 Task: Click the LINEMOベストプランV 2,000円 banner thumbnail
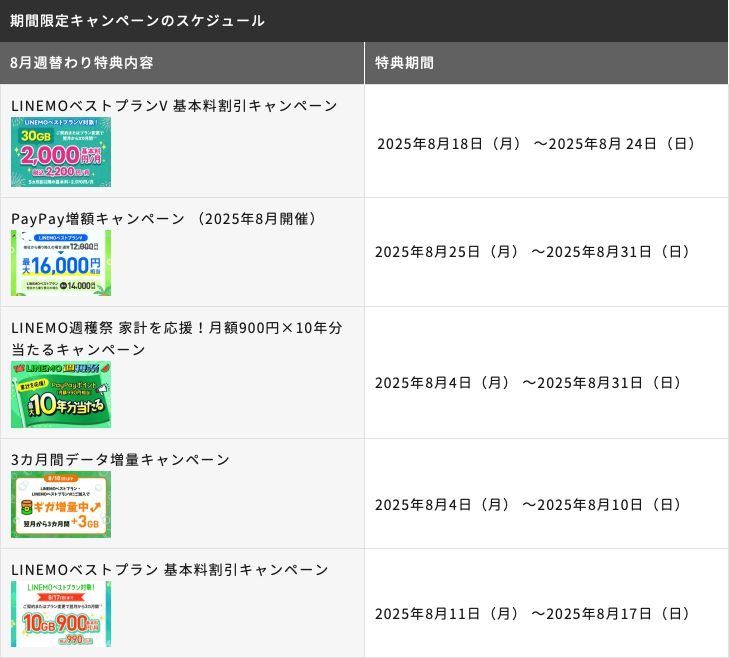click(61, 152)
